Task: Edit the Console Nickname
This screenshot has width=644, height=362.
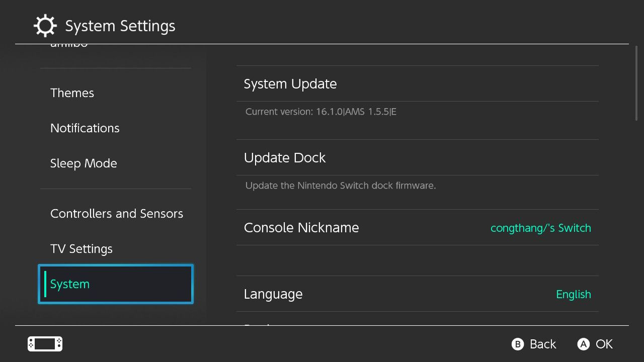Action: pyautogui.click(x=301, y=228)
